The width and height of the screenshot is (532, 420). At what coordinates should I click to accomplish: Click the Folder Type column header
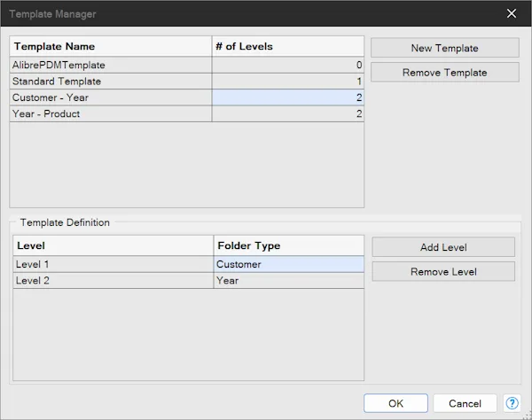pyautogui.click(x=289, y=245)
